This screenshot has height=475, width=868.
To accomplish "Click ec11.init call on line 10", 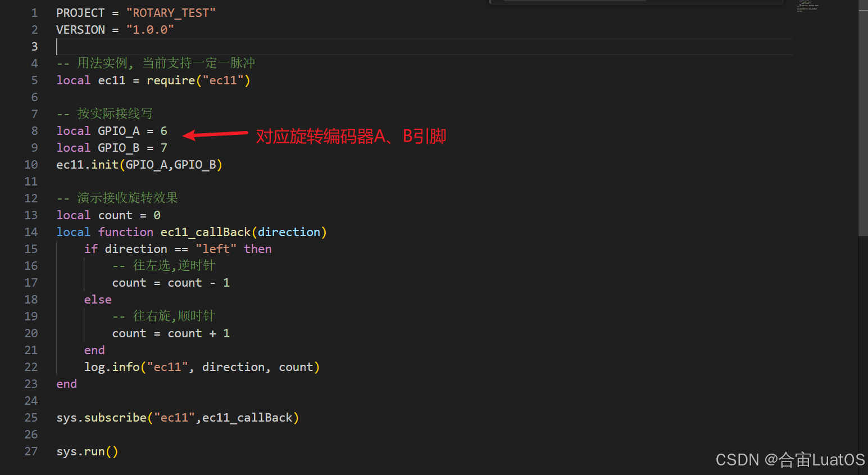I will 139,165.
